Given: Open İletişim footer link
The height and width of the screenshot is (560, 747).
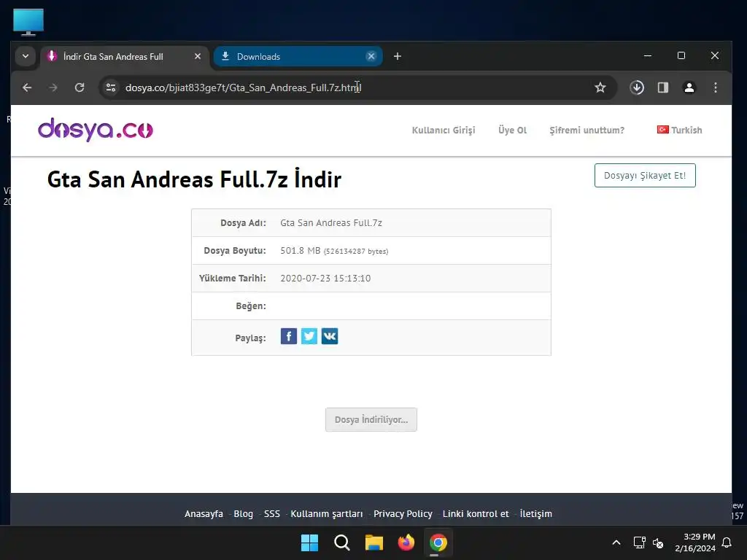Looking at the screenshot, I should tap(536, 514).
